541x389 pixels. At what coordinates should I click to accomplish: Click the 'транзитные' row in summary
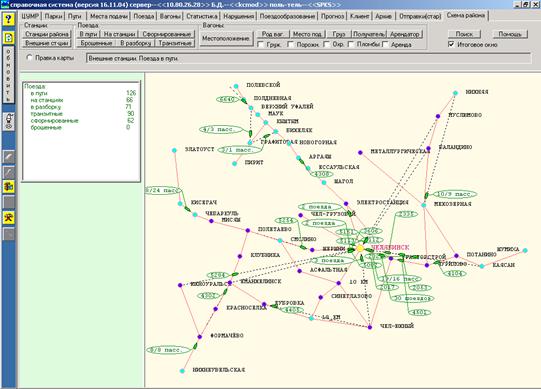tap(83, 114)
